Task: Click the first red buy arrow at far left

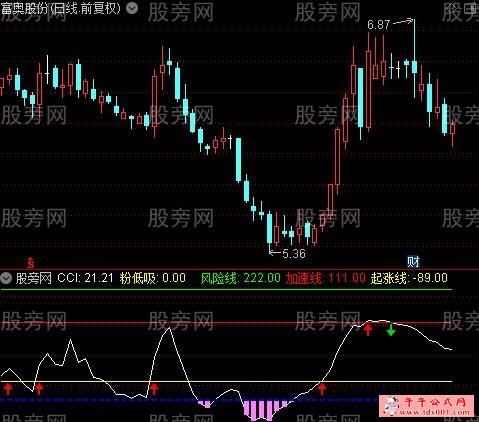Action: pos(8,389)
